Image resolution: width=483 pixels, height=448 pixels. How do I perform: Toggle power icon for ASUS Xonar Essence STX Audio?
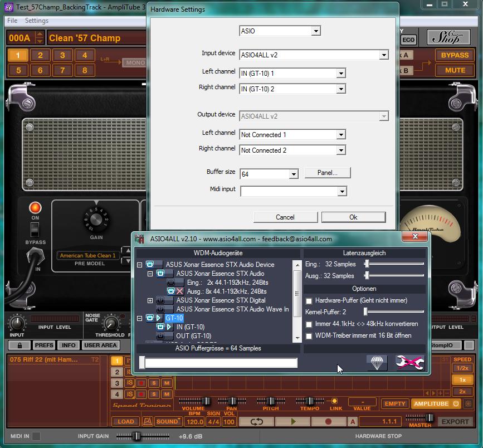click(160, 273)
